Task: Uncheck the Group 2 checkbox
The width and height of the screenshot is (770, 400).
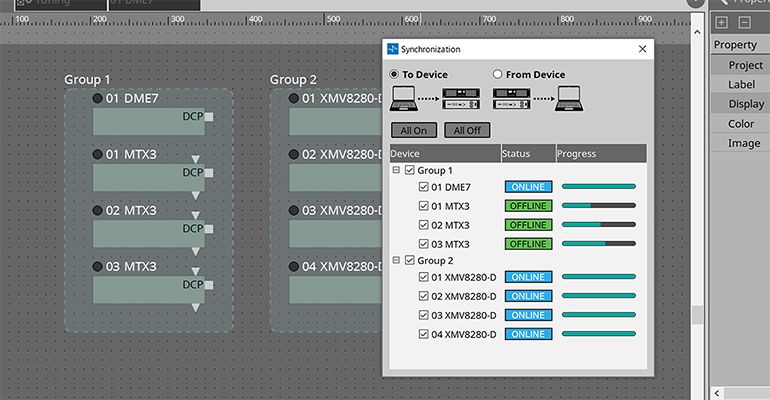Action: [x=410, y=260]
